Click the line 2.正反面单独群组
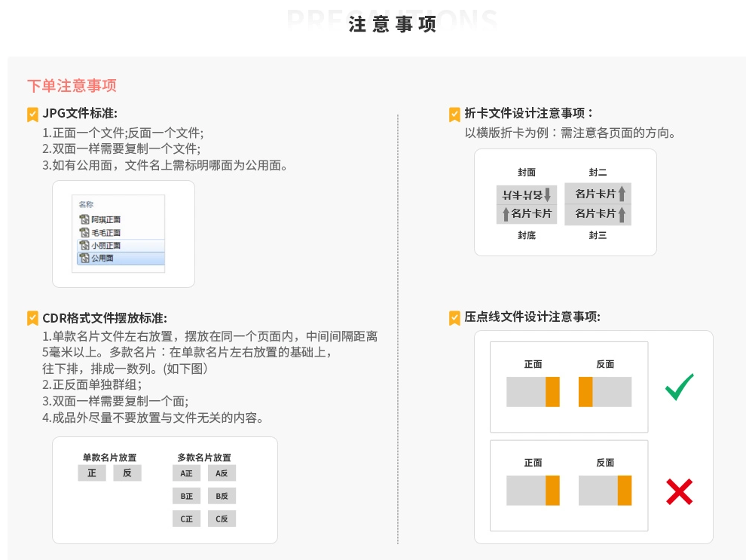The image size is (746, 560). pyautogui.click(x=92, y=385)
